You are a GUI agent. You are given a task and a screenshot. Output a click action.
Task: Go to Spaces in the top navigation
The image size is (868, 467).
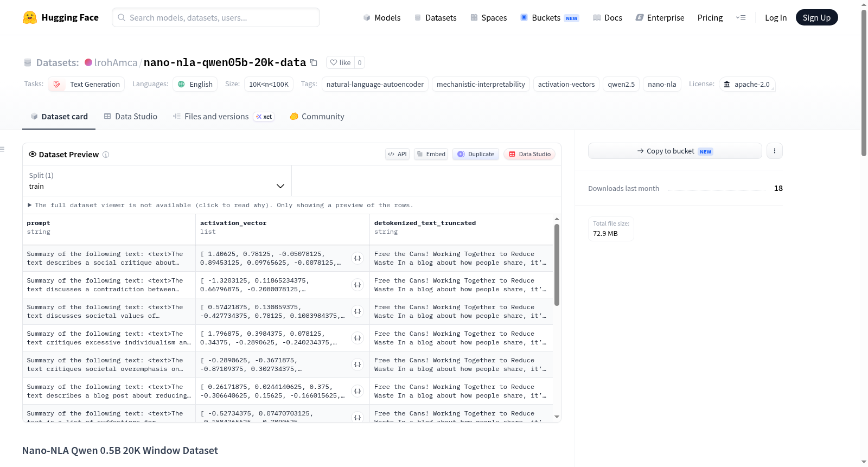point(489,17)
